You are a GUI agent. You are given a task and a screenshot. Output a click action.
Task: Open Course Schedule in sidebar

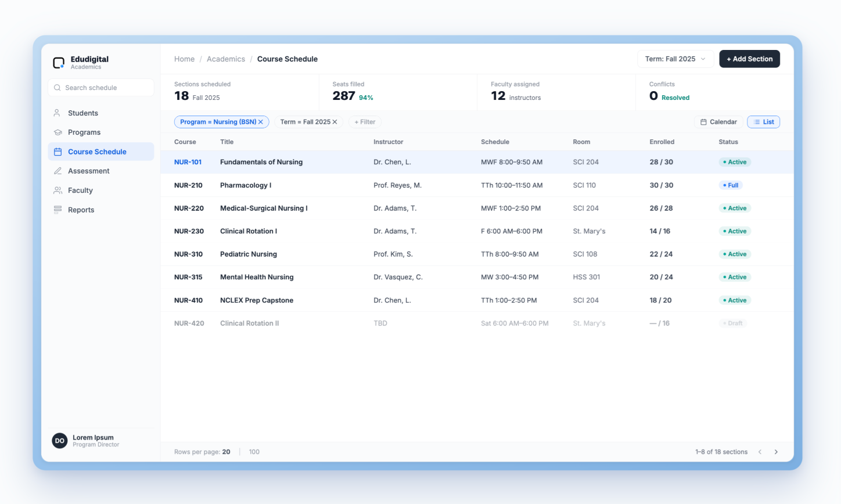101,152
